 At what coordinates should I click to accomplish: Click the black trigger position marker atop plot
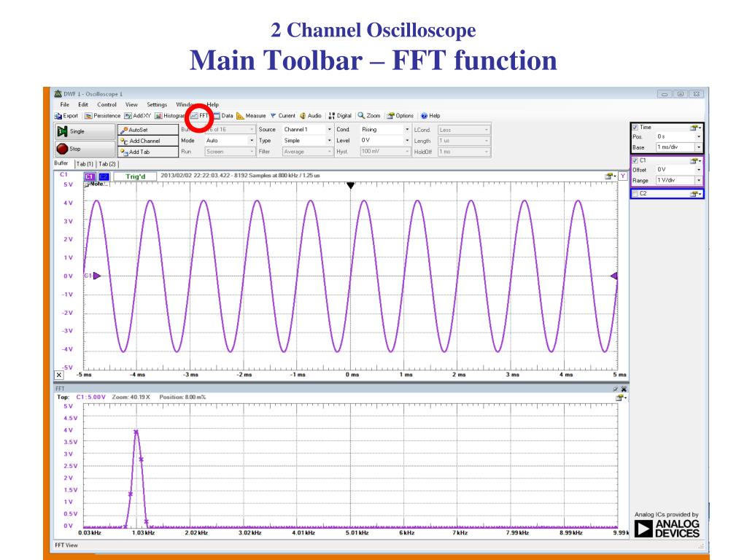click(350, 186)
